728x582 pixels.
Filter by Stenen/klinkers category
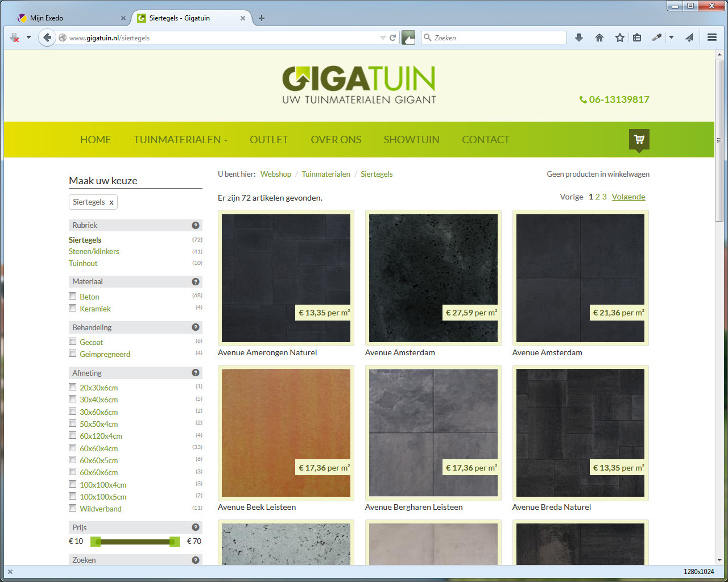pos(94,251)
